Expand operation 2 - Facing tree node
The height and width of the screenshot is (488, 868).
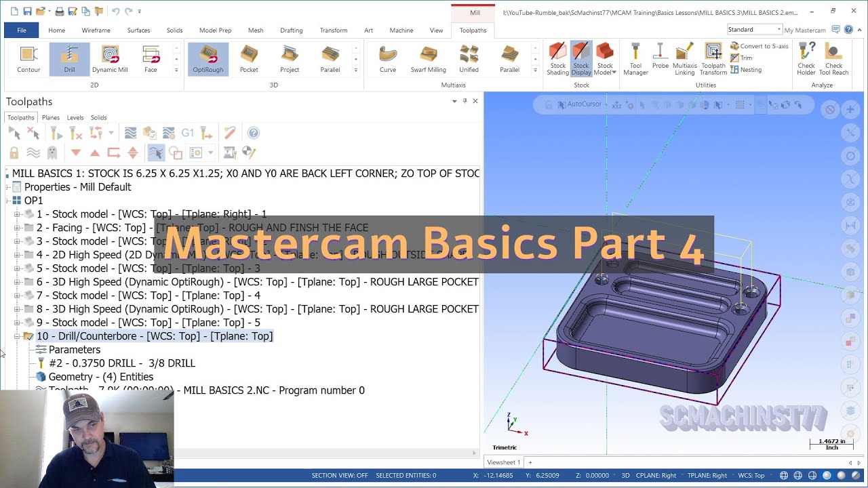[x=17, y=228]
